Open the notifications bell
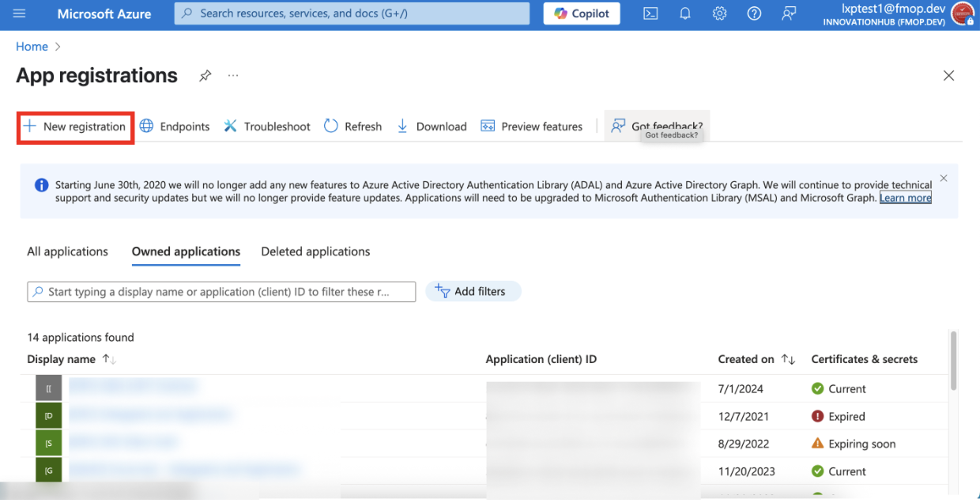 [685, 13]
